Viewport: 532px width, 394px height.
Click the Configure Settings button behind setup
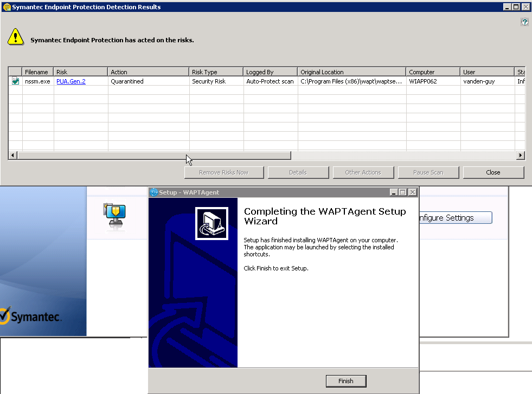(x=456, y=218)
